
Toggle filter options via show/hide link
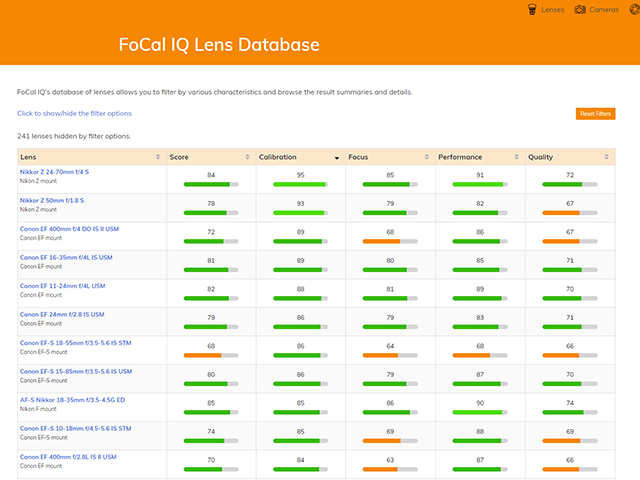pyautogui.click(x=74, y=113)
